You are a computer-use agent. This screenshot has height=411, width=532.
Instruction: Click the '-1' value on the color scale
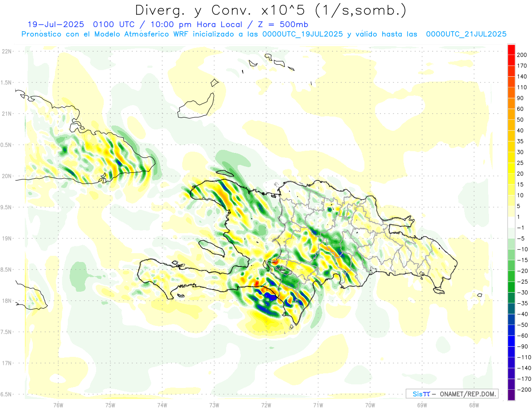tap(520, 227)
